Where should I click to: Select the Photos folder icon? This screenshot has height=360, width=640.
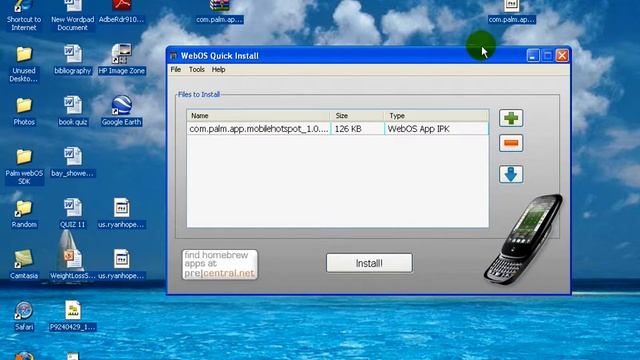[x=24, y=111]
